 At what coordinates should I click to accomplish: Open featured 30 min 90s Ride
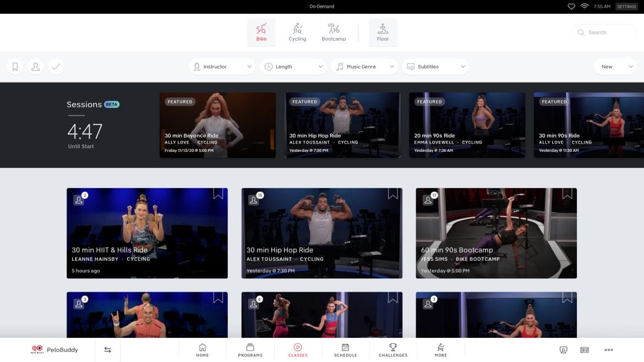[x=589, y=125]
